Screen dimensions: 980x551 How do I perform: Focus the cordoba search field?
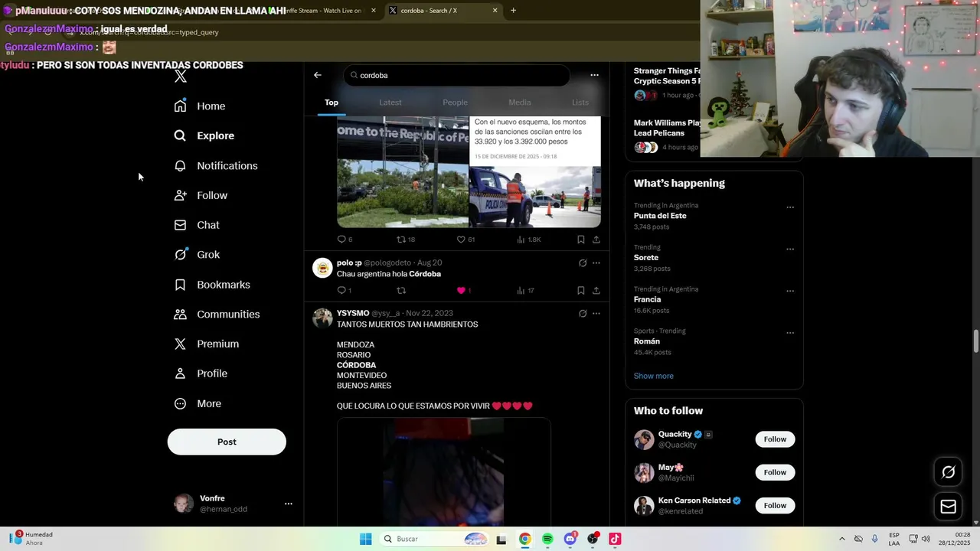[x=457, y=75]
